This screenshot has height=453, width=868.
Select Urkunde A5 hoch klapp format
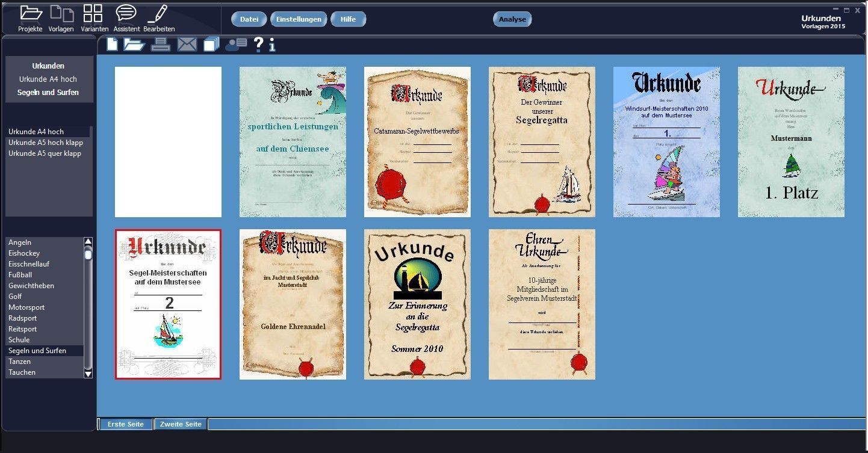[x=46, y=143]
